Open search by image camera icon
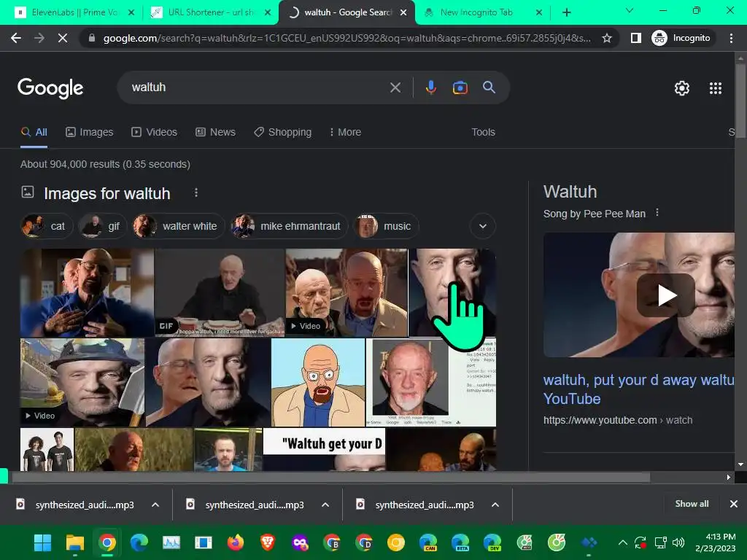This screenshot has height=560, width=747. [x=460, y=87]
